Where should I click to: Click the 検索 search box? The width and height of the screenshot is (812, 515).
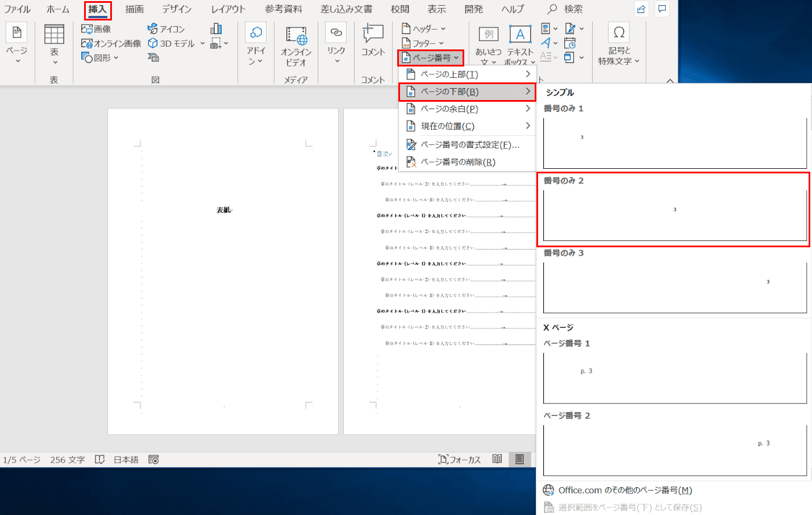pyautogui.click(x=565, y=9)
